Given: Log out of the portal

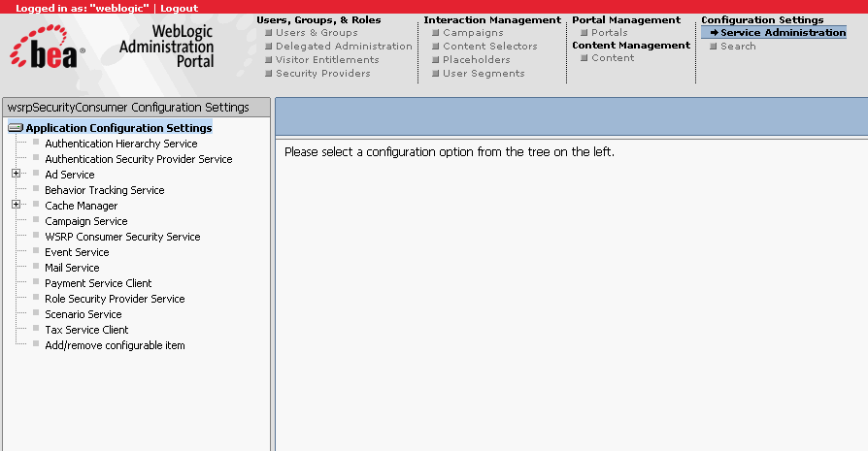Looking at the screenshot, I should pyautogui.click(x=179, y=9).
